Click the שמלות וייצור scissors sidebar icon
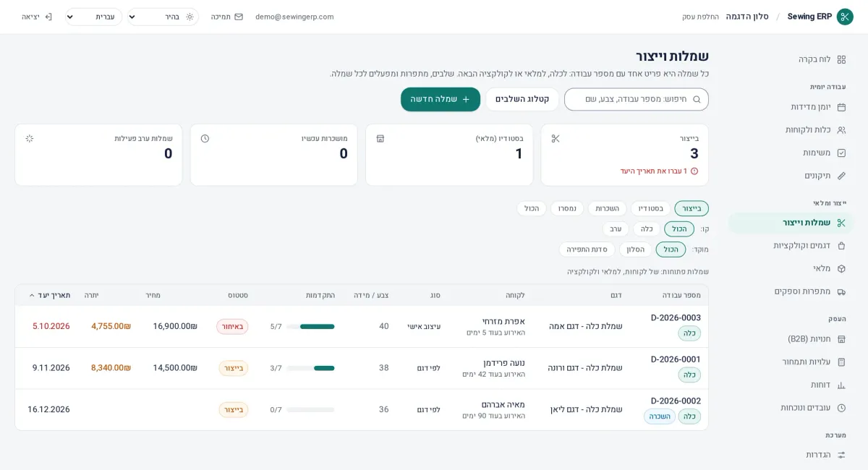Image resolution: width=868 pixels, height=470 pixels. [x=841, y=223]
